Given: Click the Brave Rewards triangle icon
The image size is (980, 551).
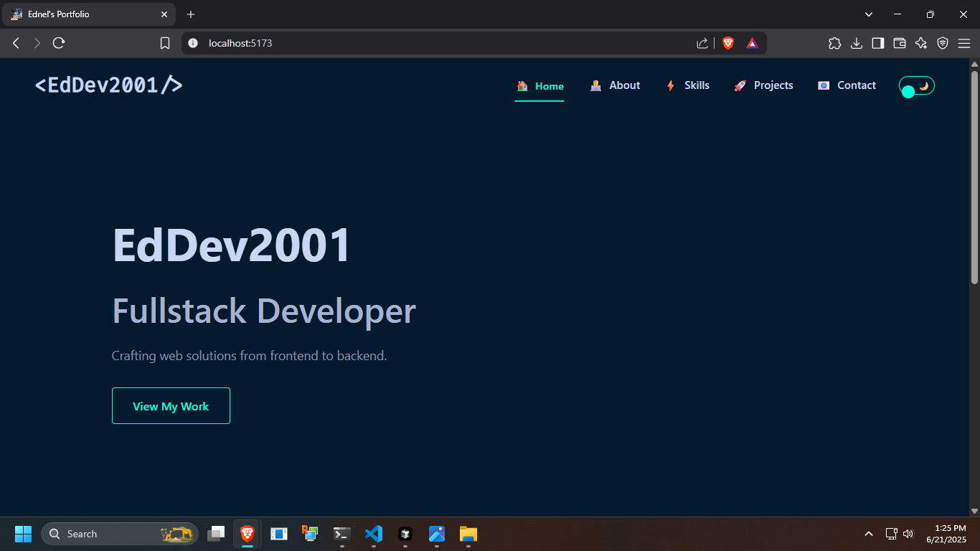Looking at the screenshot, I should (751, 43).
